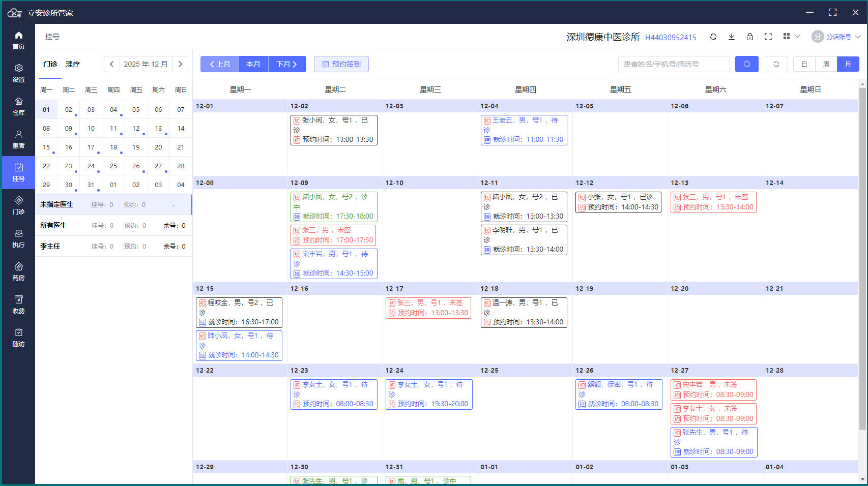Click the refresh icon beside the clinic code
Image resolution: width=868 pixels, height=486 pixels.
click(713, 37)
